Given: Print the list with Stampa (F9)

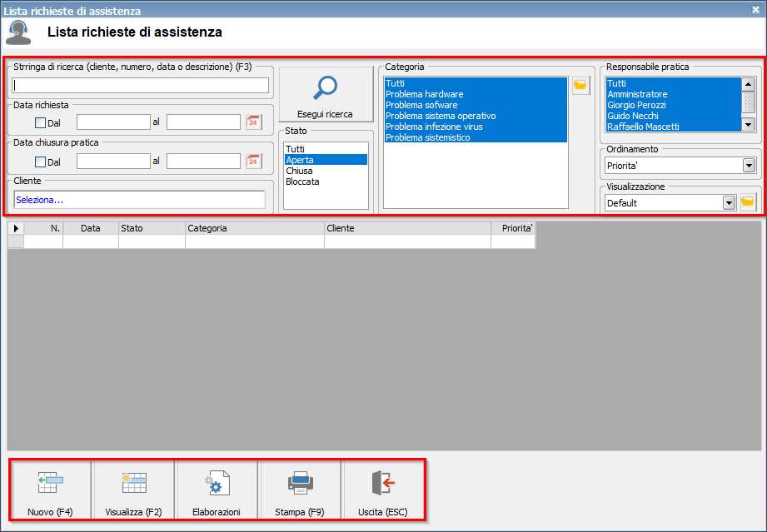Looking at the screenshot, I should [x=300, y=491].
